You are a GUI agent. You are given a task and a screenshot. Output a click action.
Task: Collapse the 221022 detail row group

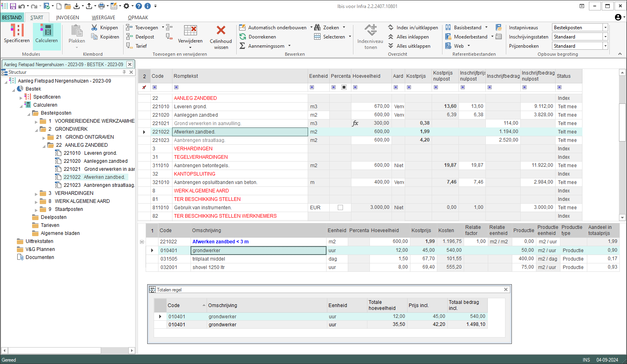click(142, 242)
